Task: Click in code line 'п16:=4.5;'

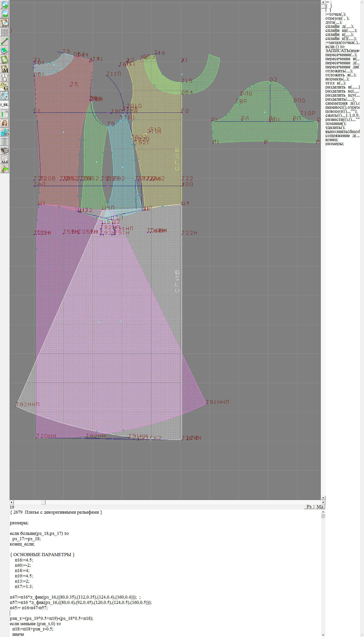Action: coord(24,560)
